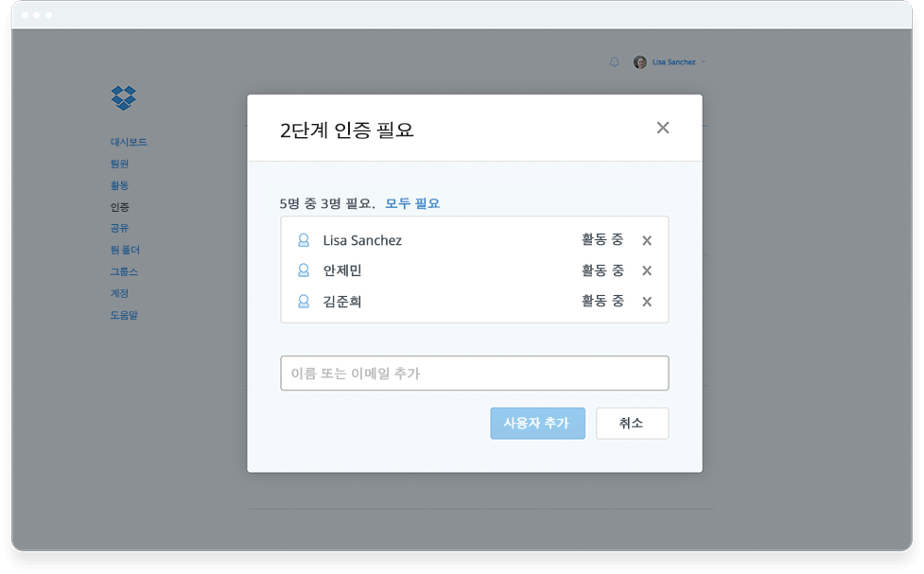Remove 김준희 using the X icon

[646, 302]
